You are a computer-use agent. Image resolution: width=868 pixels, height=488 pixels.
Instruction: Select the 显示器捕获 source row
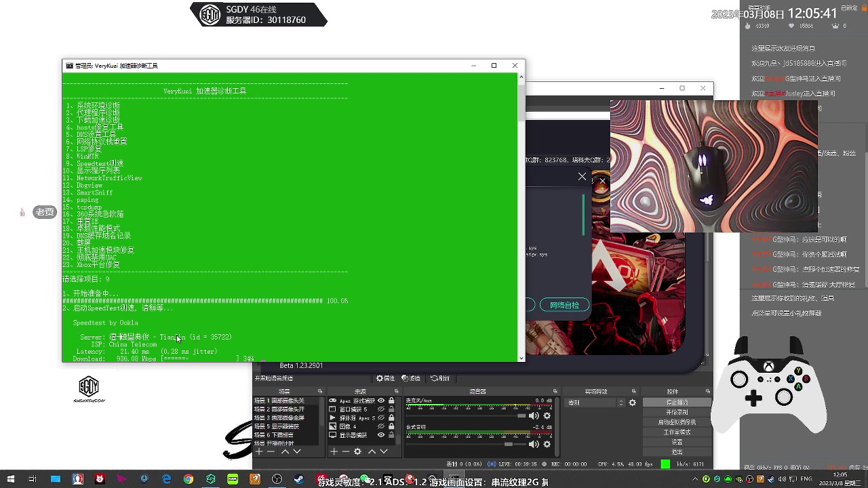pyautogui.click(x=361, y=435)
